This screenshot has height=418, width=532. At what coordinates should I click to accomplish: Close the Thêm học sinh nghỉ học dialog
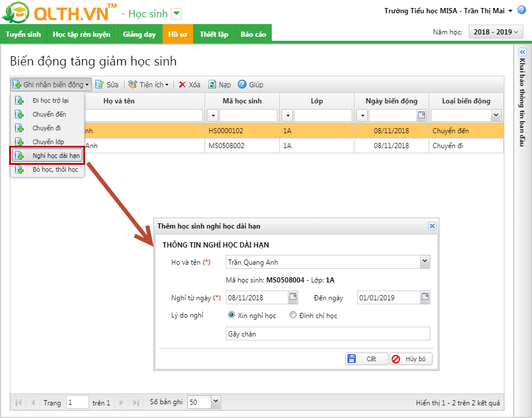(x=432, y=226)
